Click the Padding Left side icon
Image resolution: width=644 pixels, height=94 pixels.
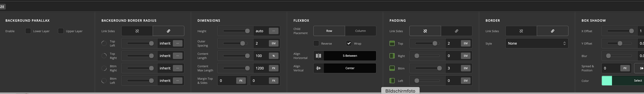pos(392,81)
